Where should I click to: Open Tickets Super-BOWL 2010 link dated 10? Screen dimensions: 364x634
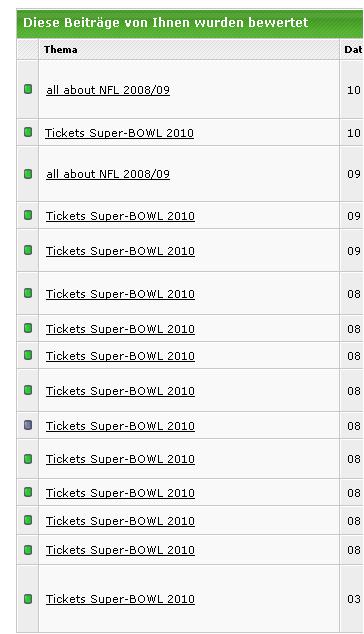119,133
